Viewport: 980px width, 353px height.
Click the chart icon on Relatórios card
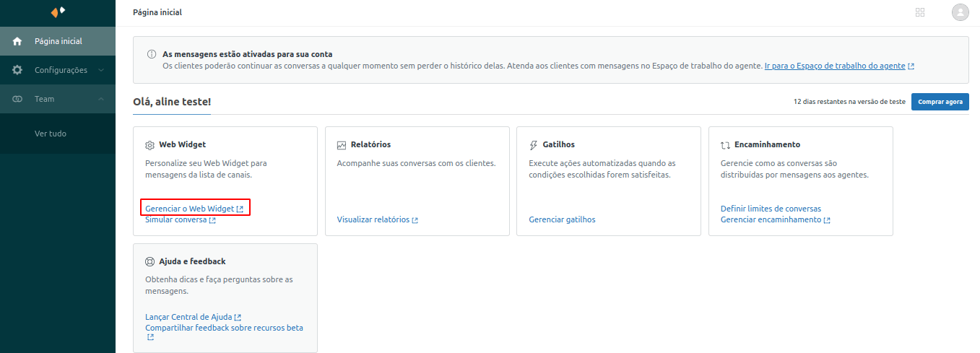click(x=342, y=145)
